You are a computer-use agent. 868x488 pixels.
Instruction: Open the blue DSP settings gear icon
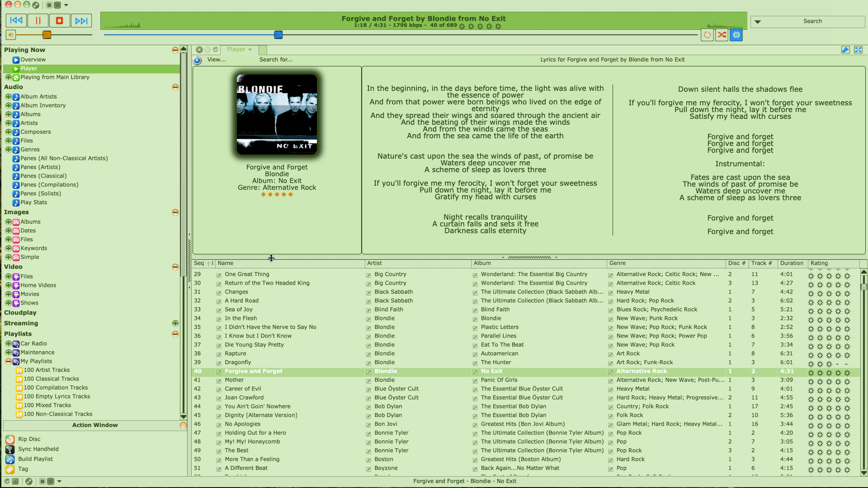point(736,35)
